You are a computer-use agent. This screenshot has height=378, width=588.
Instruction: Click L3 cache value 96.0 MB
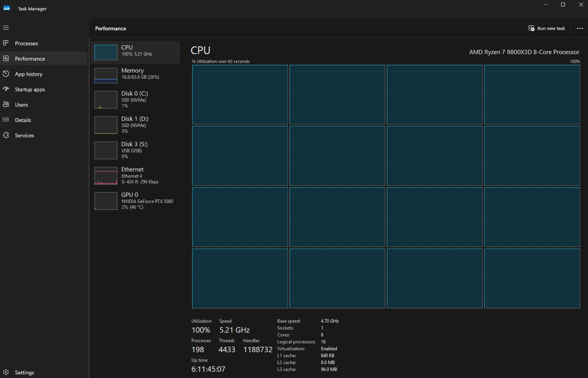click(329, 369)
